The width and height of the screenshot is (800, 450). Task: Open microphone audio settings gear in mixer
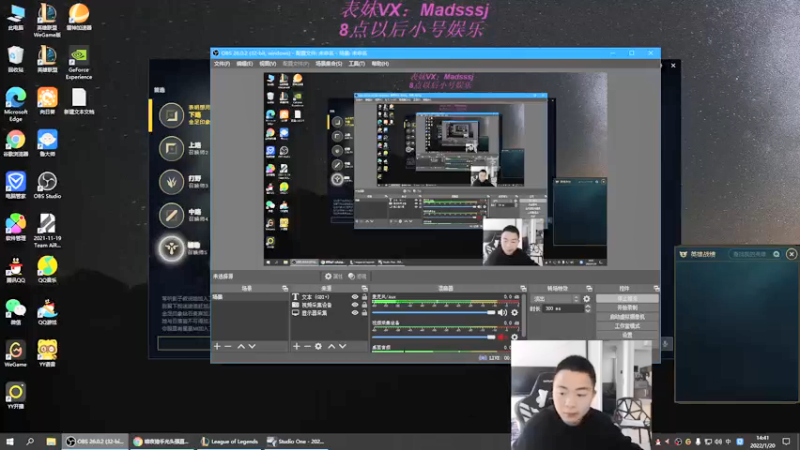click(x=514, y=312)
